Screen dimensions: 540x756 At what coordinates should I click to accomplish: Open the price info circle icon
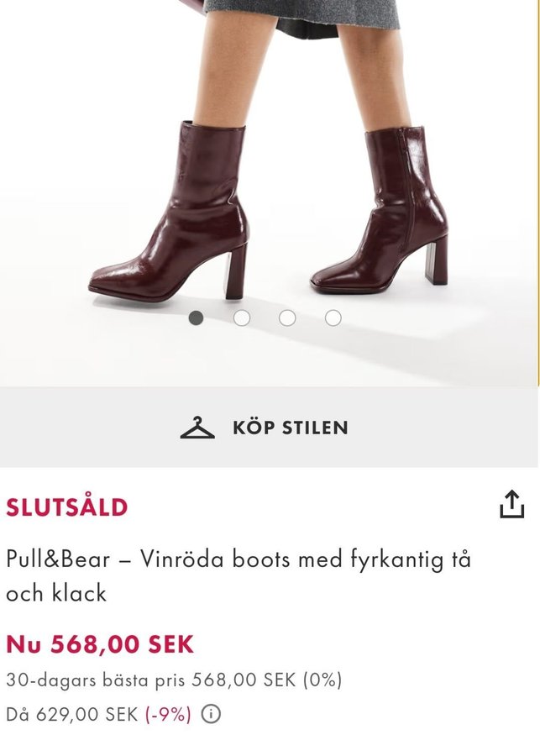point(212,715)
